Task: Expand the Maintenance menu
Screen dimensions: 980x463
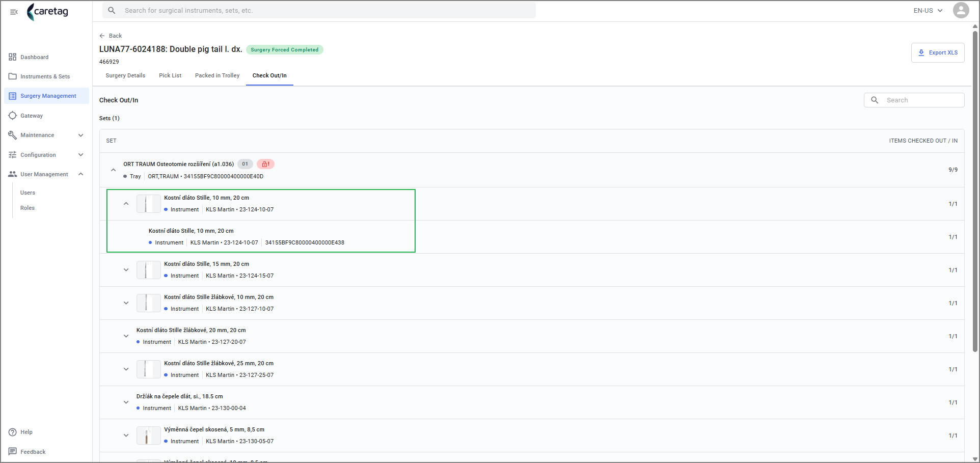Action: click(46, 135)
